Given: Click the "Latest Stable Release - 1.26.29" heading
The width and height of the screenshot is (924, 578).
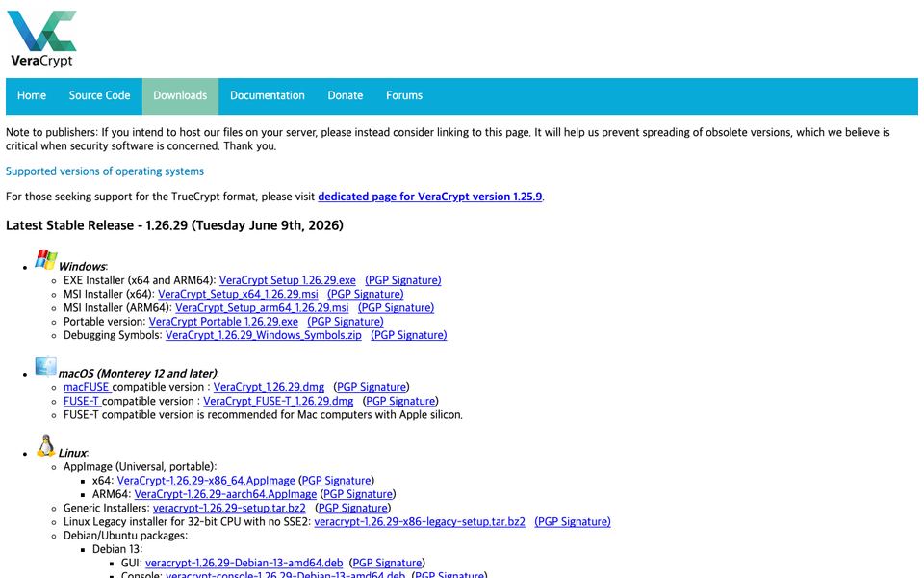Looking at the screenshot, I should click(174, 225).
